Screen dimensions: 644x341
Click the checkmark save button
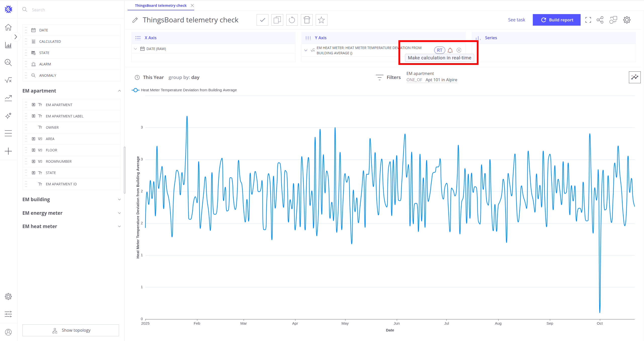coord(262,20)
